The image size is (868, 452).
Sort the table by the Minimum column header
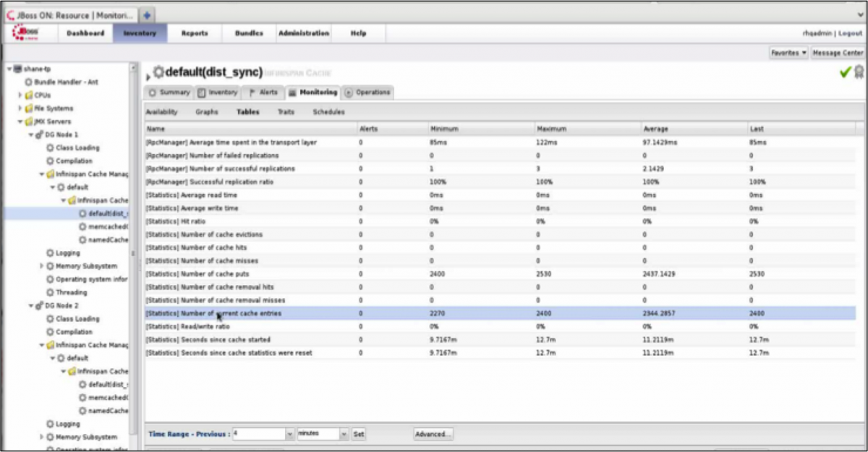point(480,129)
